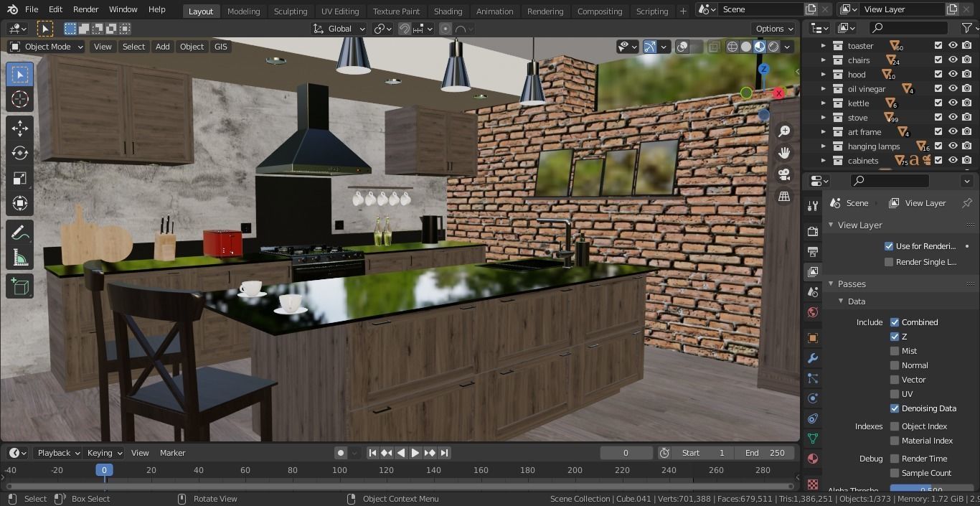Enable the Object Index checkbox

[895, 426]
